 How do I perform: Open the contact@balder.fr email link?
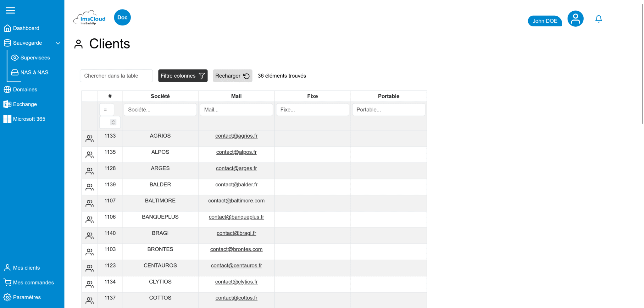click(x=236, y=184)
